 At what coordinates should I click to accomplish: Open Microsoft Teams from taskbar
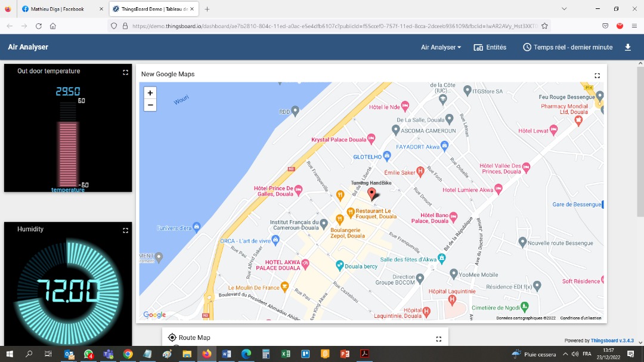(108, 354)
